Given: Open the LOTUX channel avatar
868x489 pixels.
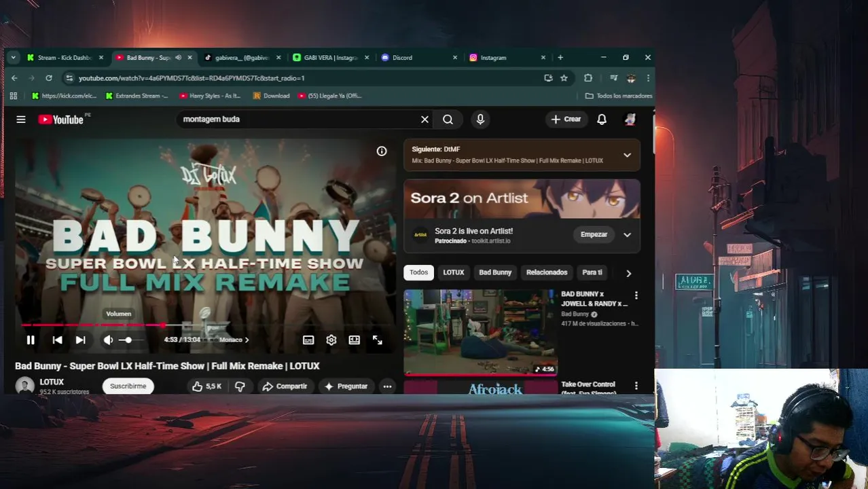Looking at the screenshot, I should 25,386.
